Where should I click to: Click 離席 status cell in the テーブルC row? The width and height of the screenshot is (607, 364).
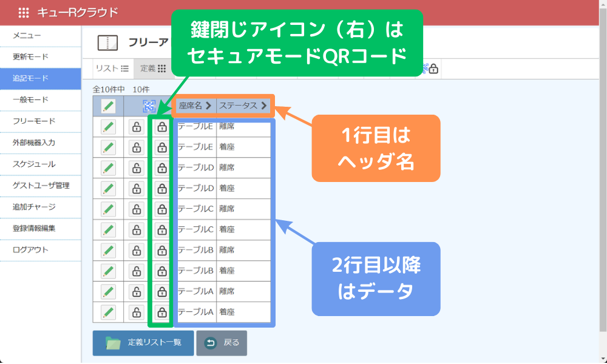(x=243, y=209)
